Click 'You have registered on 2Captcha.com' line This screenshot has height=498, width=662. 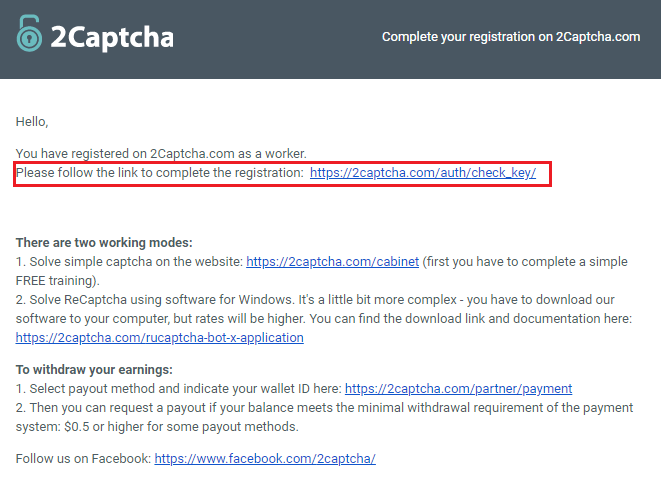tap(161, 154)
